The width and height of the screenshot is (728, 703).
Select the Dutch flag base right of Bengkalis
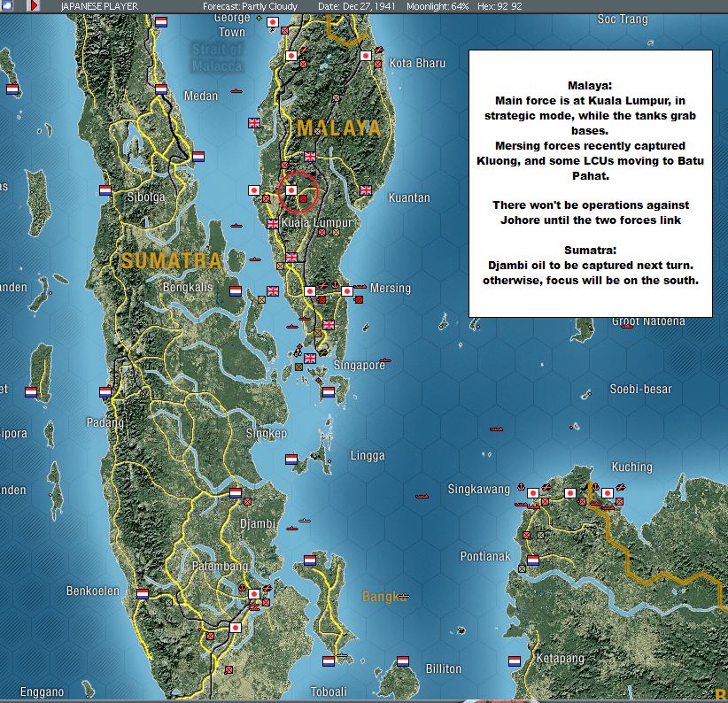click(236, 291)
